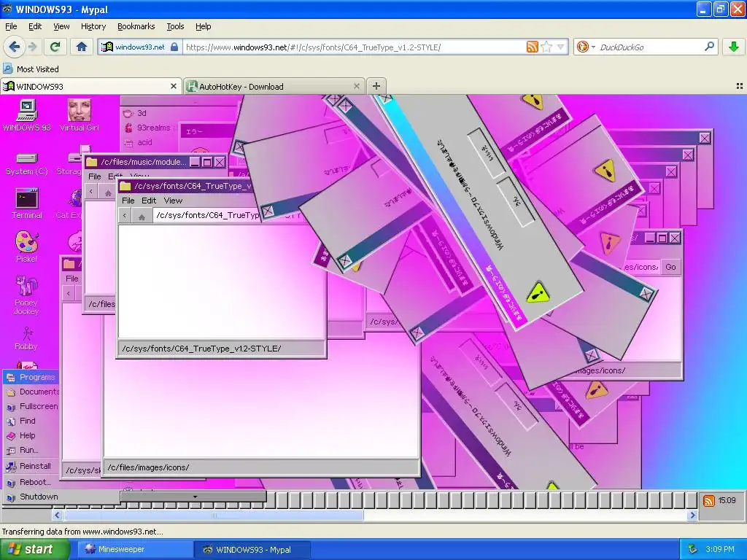
Task: Open the Bookmarks menu
Action: [136, 26]
